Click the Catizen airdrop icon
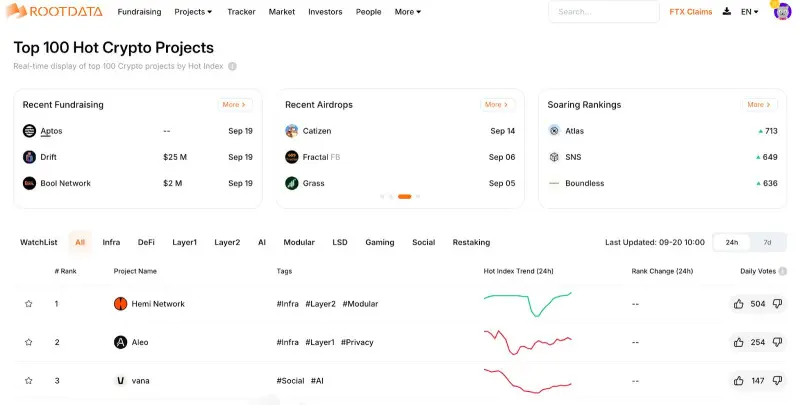 [291, 131]
